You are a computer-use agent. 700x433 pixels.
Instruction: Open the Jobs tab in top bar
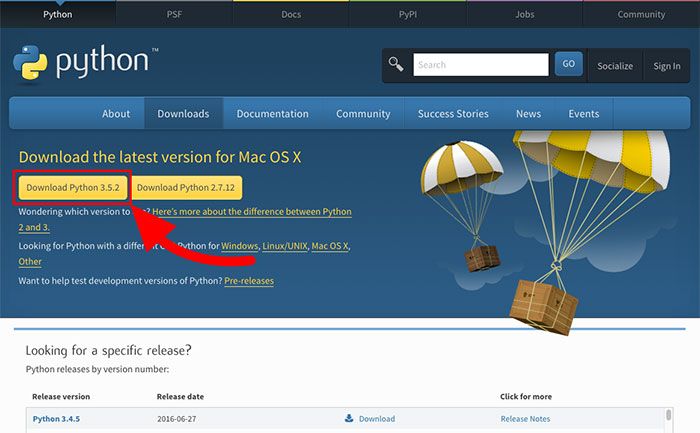click(x=525, y=14)
